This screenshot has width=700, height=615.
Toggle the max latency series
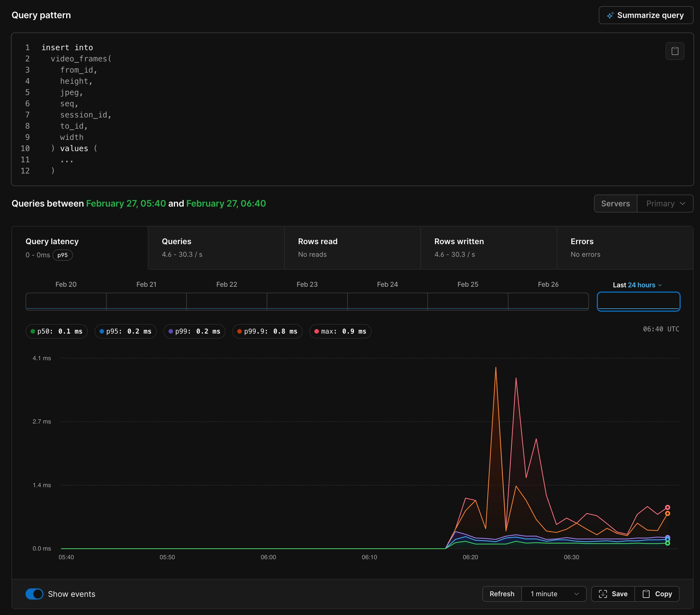pyautogui.click(x=340, y=331)
